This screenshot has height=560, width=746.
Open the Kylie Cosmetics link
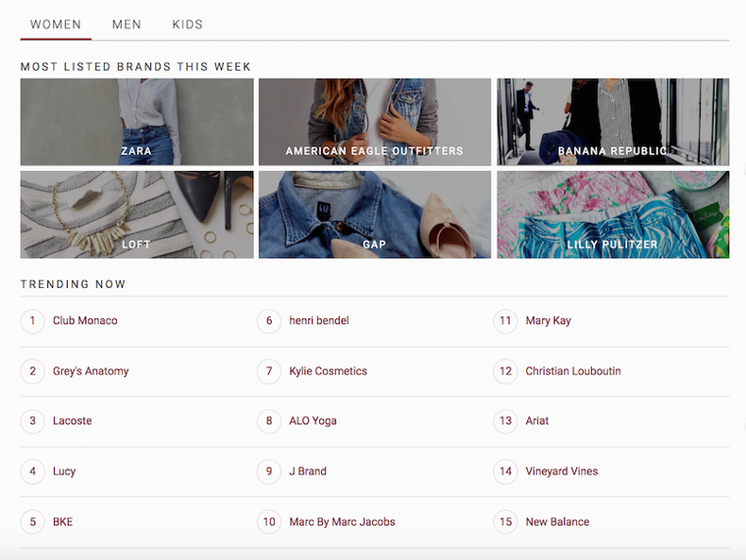[x=328, y=371]
